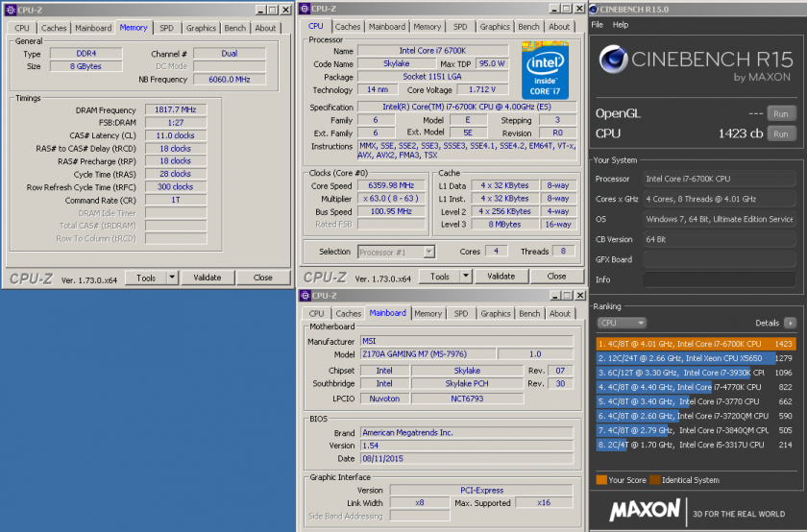Click the Core Speed value 6359.98 MHz
The width and height of the screenshot is (807, 532).
tap(391, 185)
